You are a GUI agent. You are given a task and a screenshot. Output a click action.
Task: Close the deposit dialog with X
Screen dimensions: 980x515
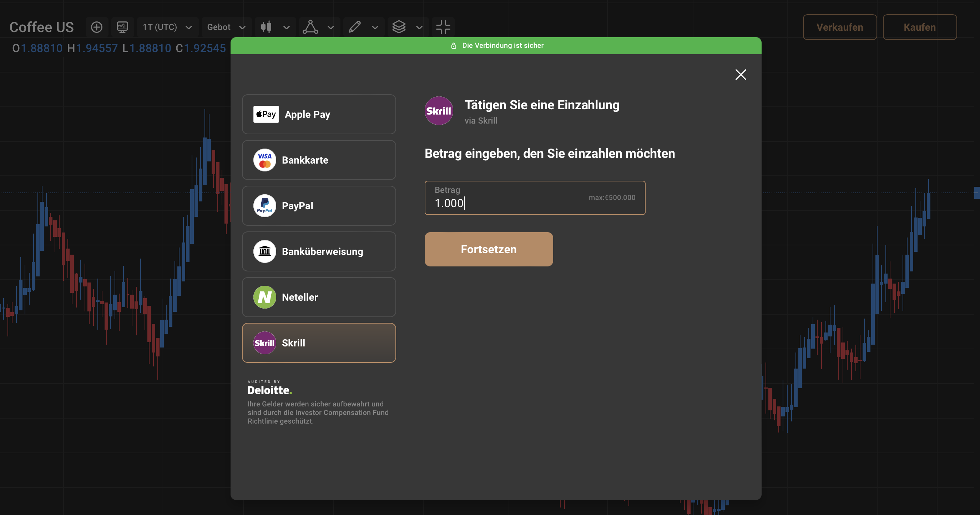coord(740,75)
